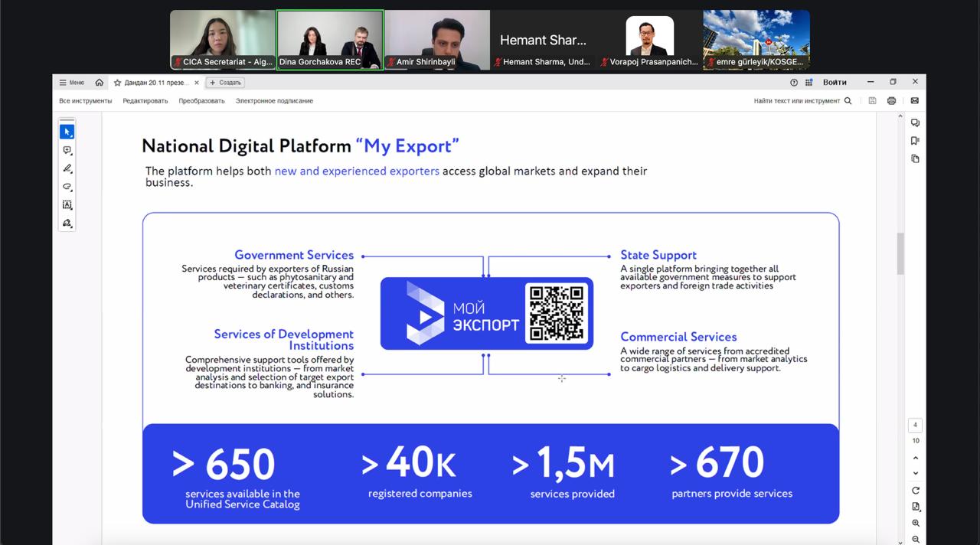Open the sign/fill stamp tool
Viewport: 980px width, 545px height.
tap(67, 224)
